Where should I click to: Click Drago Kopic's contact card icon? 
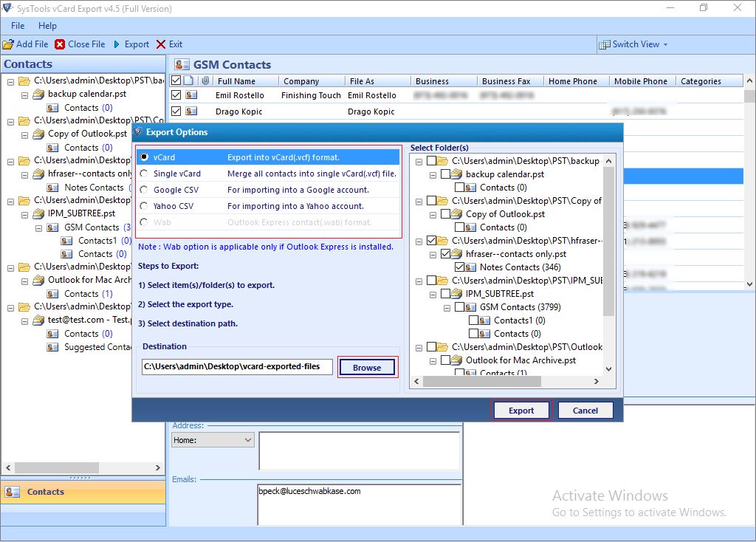point(191,112)
